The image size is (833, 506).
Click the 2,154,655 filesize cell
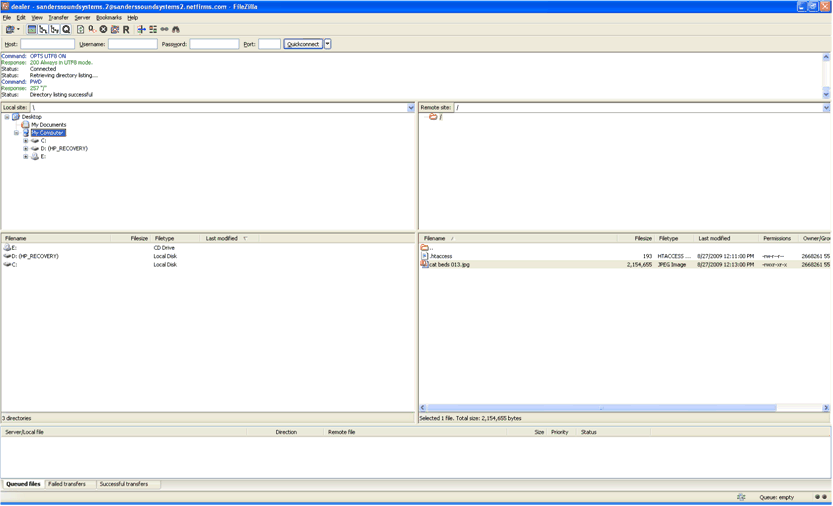coord(639,265)
